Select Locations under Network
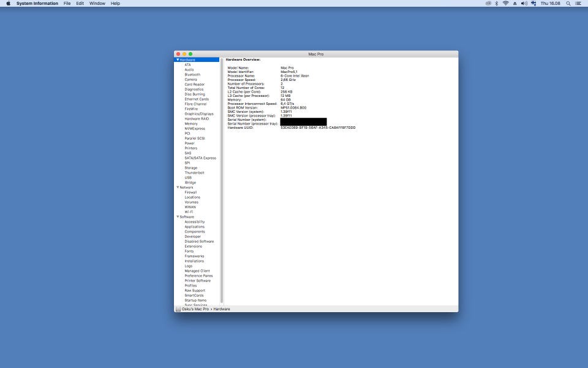 click(192, 197)
